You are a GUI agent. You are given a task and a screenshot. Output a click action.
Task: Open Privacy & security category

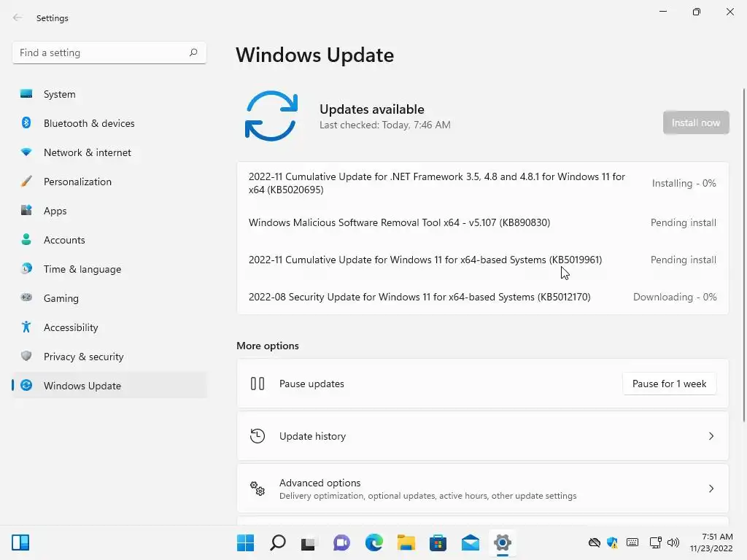click(109, 356)
